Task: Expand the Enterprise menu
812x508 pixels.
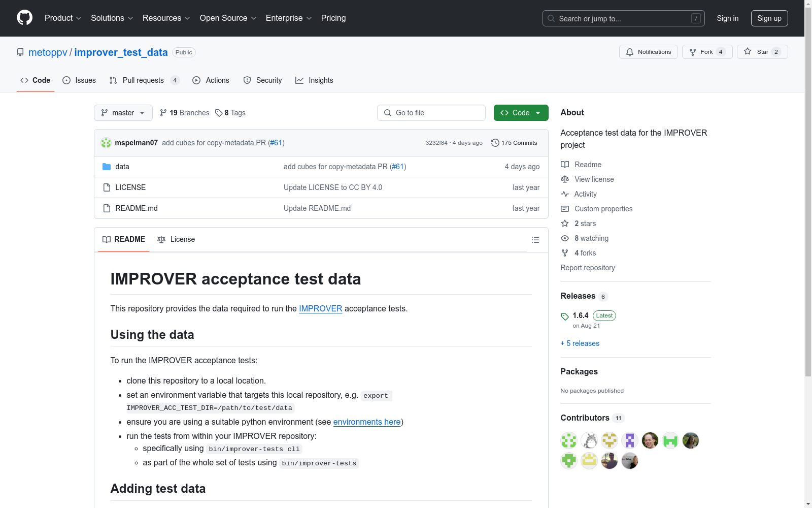Action: coord(289,18)
